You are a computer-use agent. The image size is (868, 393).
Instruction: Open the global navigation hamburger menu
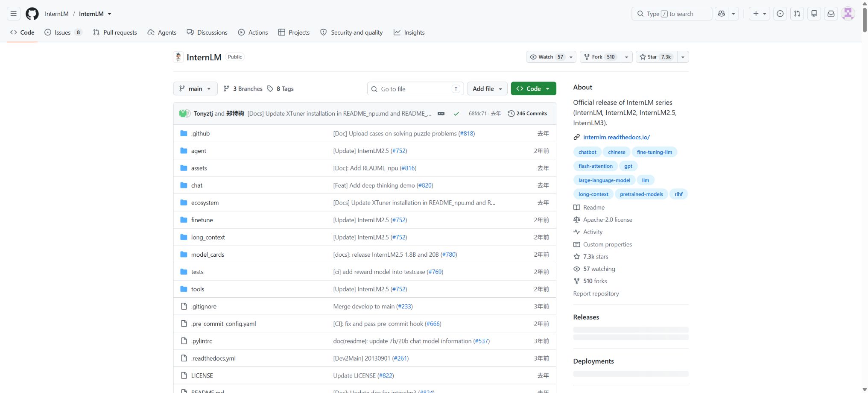tap(14, 14)
